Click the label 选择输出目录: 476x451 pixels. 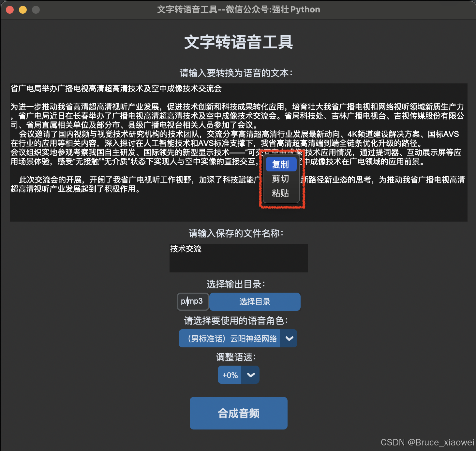pos(236,284)
